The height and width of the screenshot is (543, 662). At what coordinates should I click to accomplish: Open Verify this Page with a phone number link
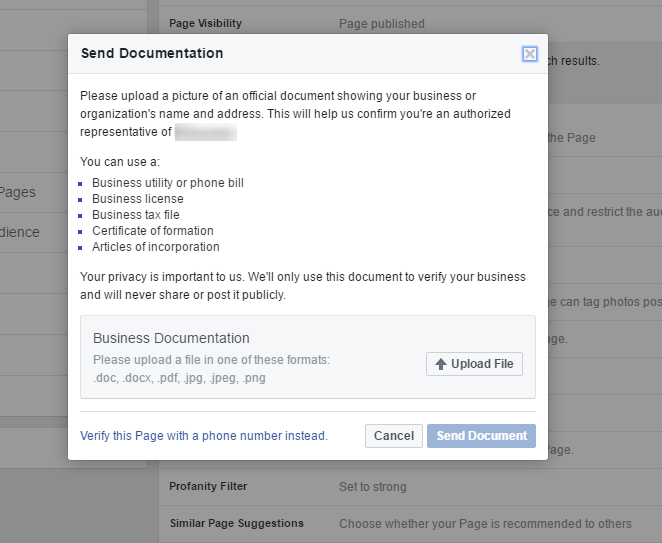(x=204, y=436)
